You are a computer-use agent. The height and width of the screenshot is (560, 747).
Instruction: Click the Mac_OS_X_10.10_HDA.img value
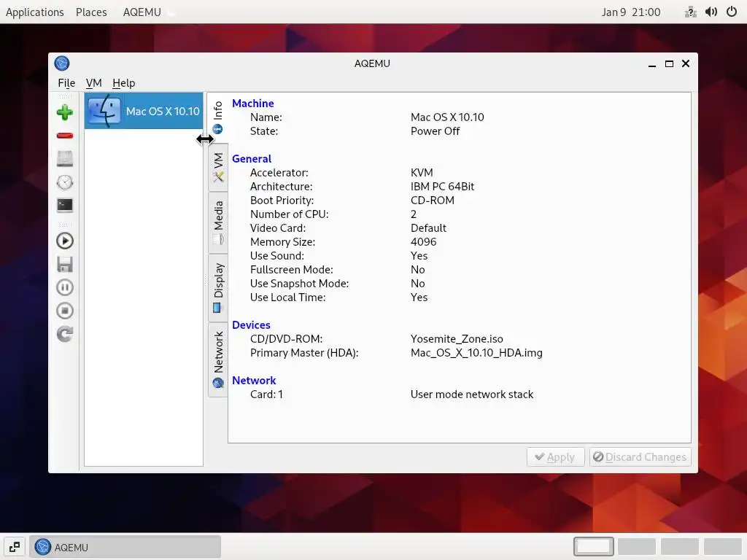tap(476, 353)
